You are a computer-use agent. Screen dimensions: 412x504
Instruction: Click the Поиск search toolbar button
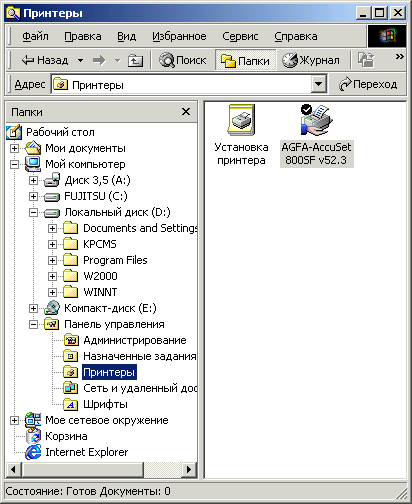click(x=183, y=60)
